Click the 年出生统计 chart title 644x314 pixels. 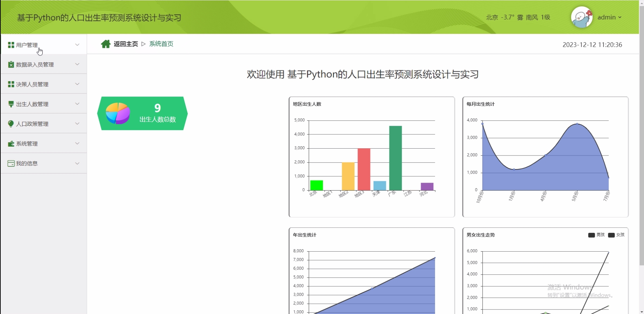click(305, 235)
